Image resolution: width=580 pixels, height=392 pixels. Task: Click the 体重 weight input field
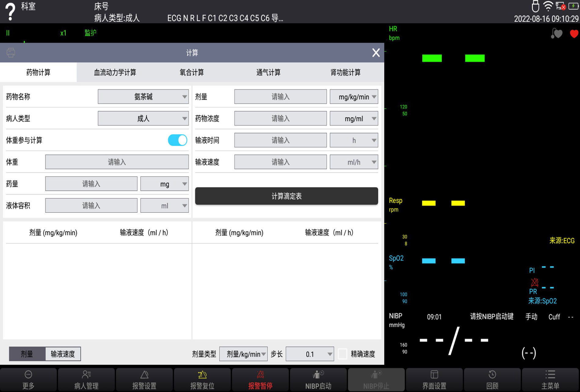click(117, 162)
